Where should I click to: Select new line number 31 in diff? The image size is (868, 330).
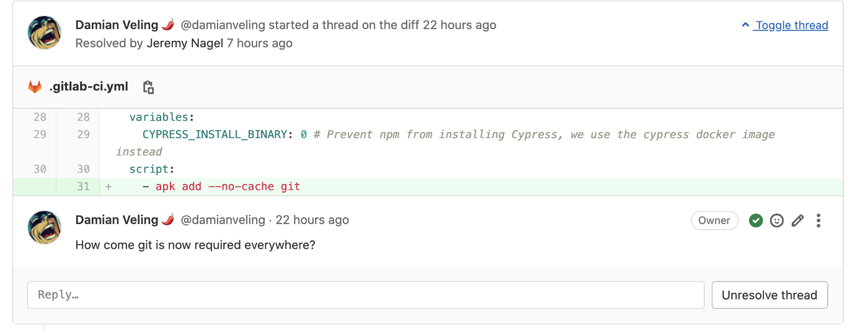83,186
